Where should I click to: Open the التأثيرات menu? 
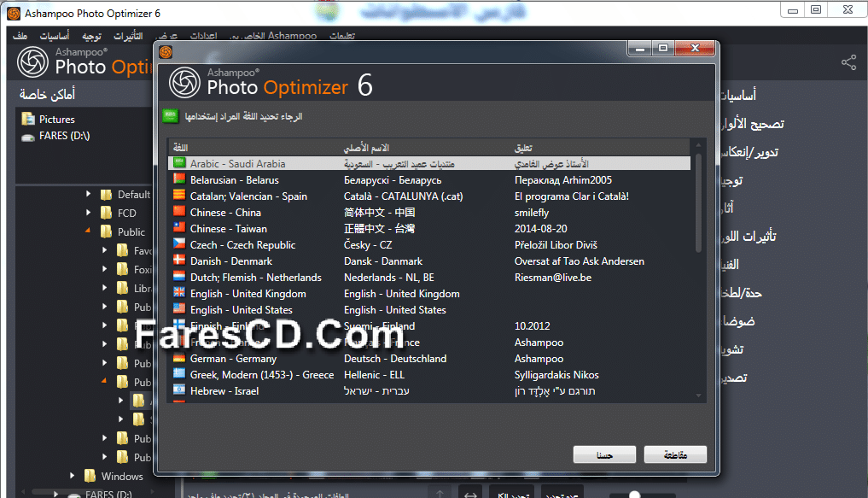click(x=128, y=36)
